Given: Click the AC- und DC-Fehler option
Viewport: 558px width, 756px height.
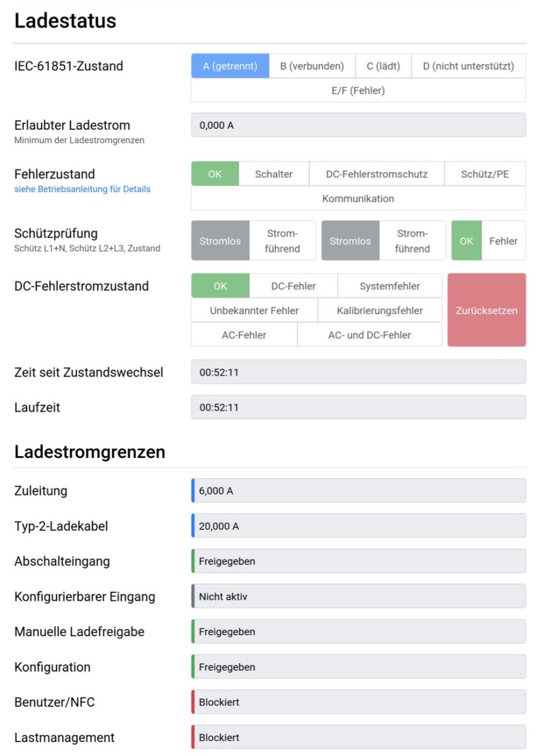Looking at the screenshot, I should pos(369,335).
